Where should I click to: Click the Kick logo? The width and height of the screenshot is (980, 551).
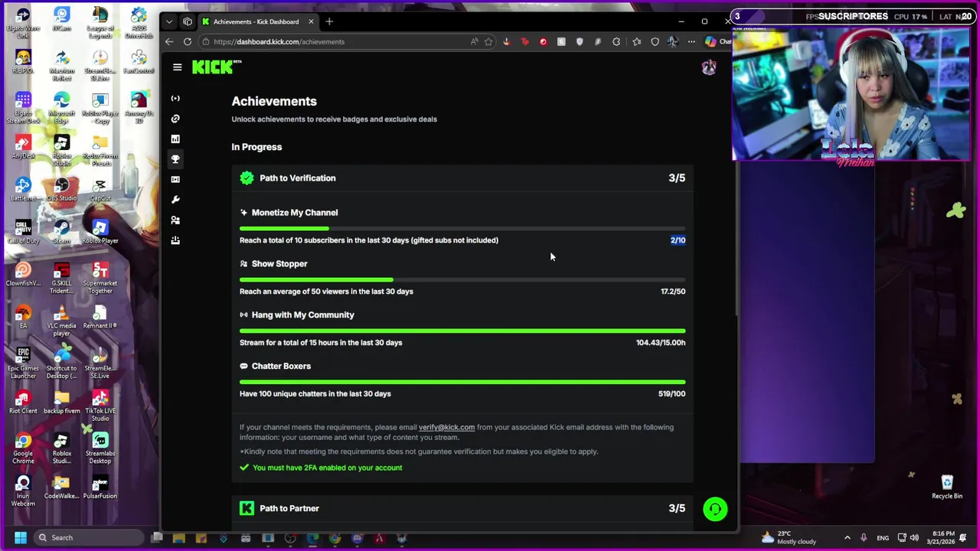tap(216, 67)
